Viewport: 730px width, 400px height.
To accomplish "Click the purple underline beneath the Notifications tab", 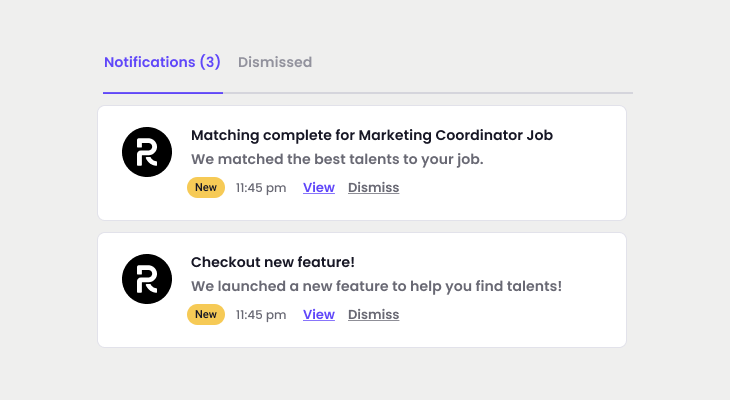I will pos(162,92).
